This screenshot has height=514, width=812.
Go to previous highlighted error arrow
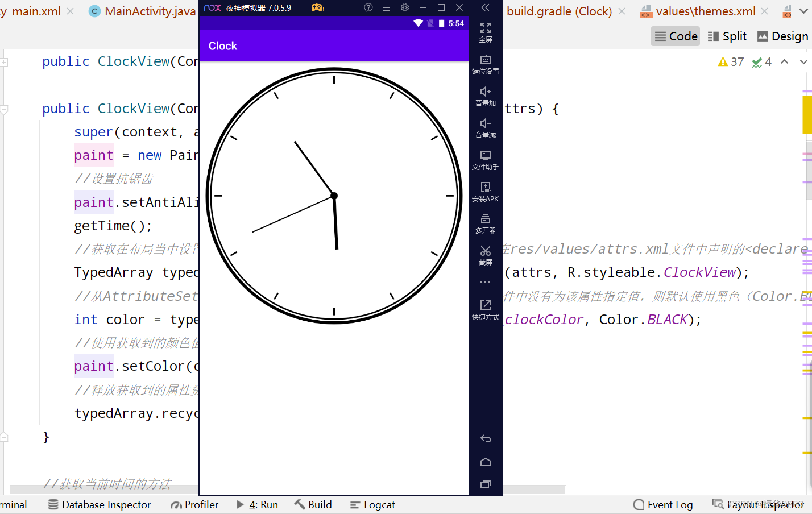pyautogui.click(x=785, y=61)
